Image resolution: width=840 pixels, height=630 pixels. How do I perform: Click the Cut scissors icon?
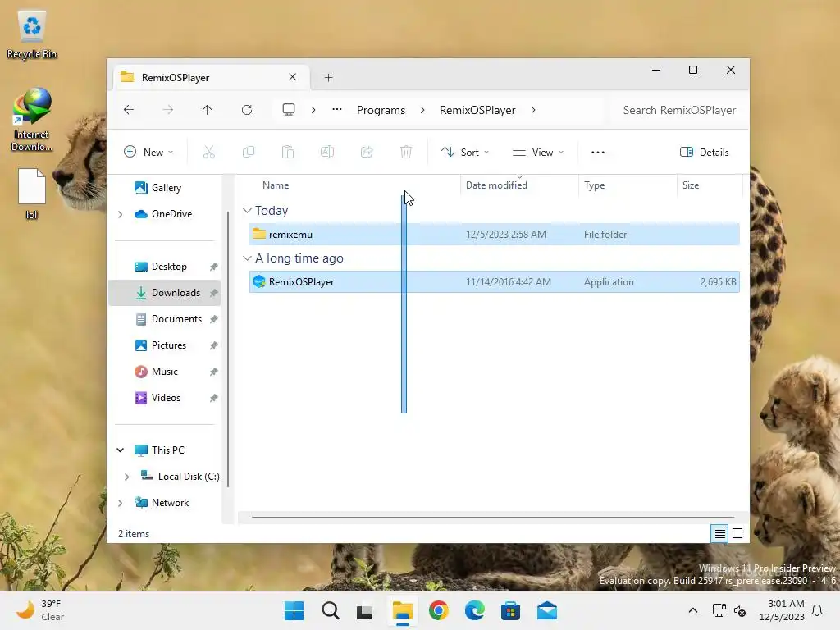tap(209, 152)
